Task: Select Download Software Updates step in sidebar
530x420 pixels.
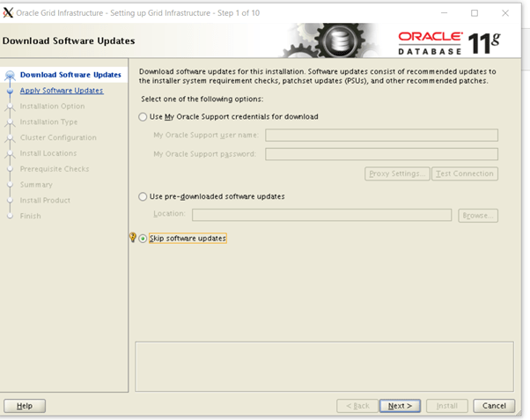Action: pos(70,75)
